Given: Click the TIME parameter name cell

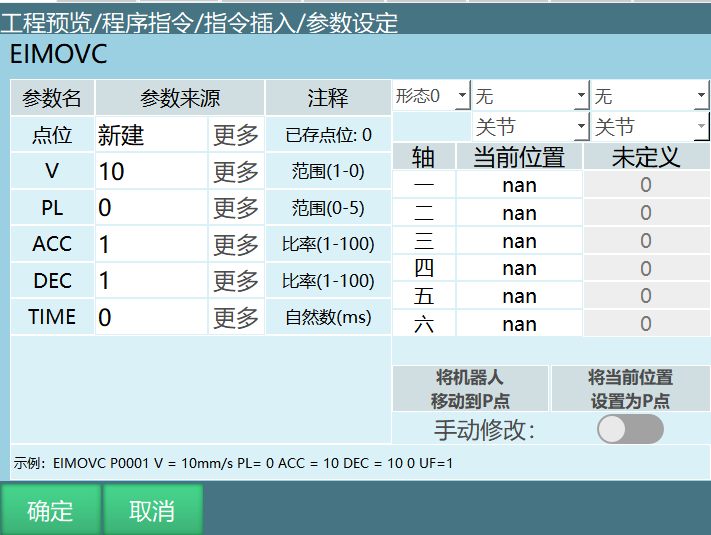Looking at the screenshot, I should [x=52, y=317].
